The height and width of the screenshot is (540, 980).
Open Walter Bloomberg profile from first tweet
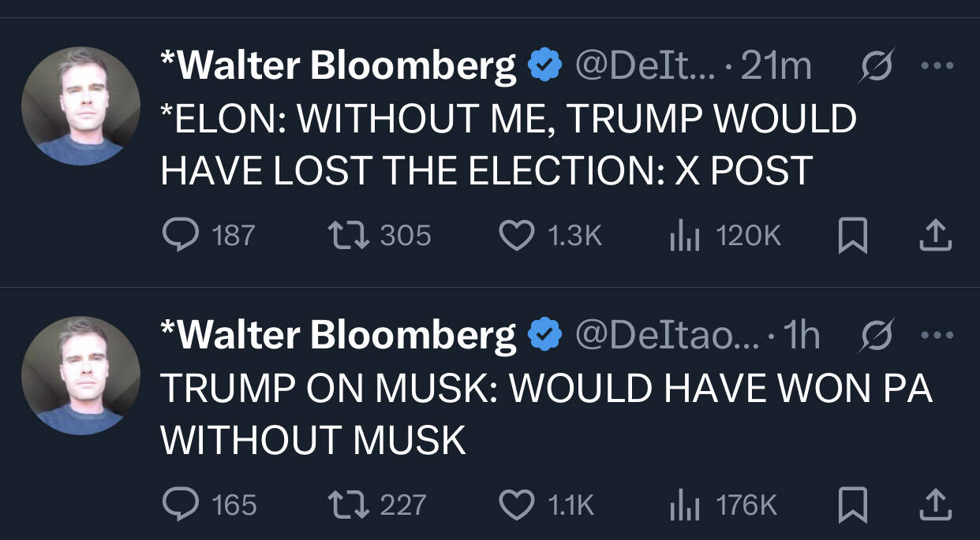(339, 65)
